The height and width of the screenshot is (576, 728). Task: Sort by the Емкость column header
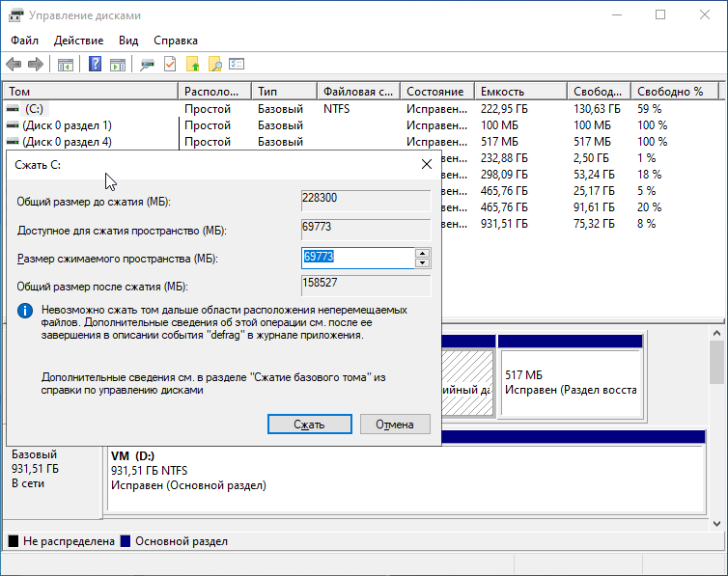(521, 92)
